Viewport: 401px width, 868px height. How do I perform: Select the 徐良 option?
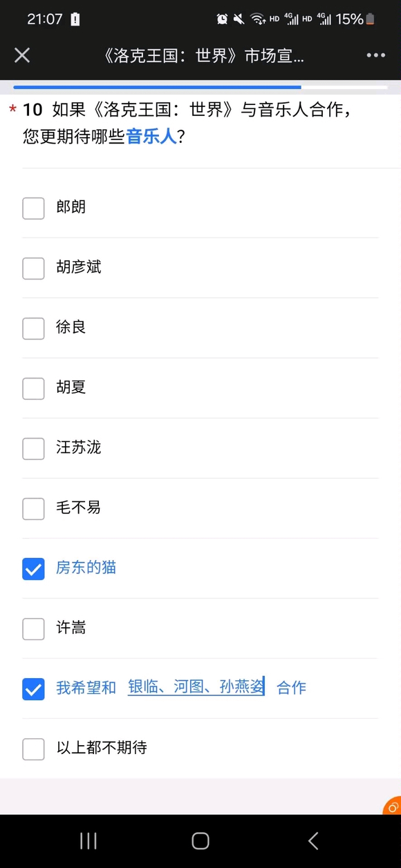[x=33, y=328]
